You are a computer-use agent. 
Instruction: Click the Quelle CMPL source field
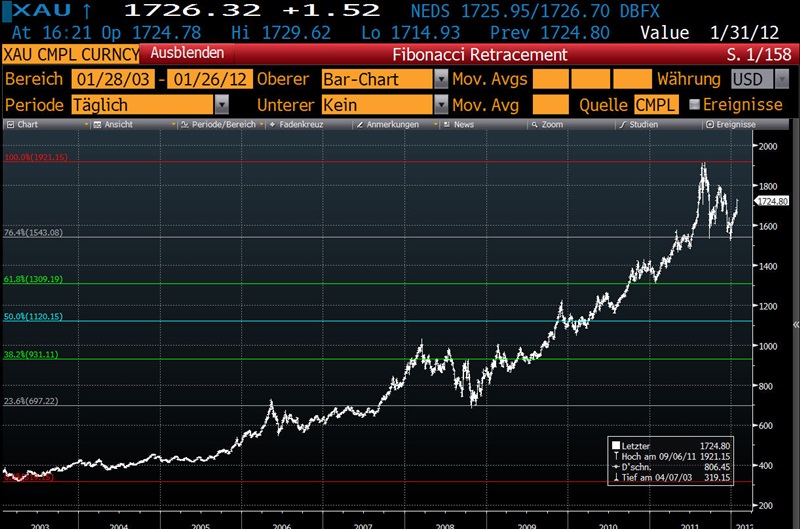pos(655,104)
